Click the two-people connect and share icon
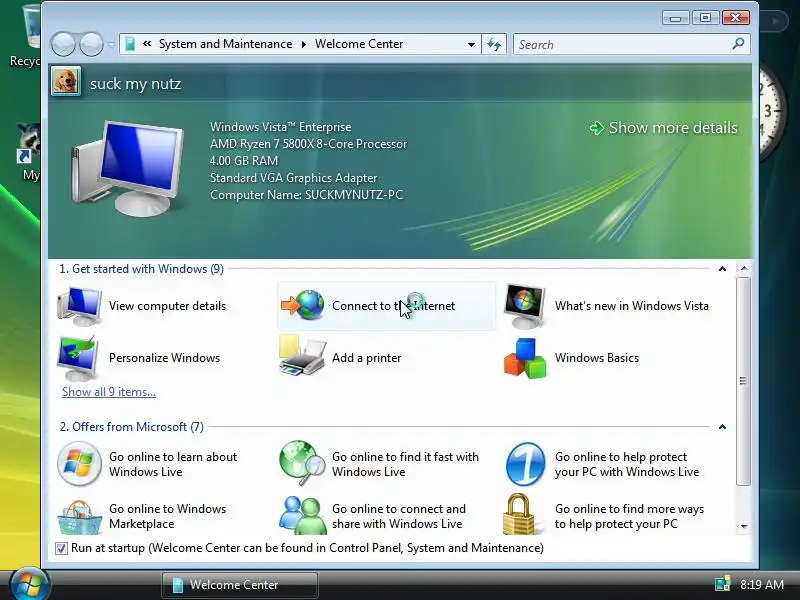Image resolution: width=800 pixels, height=600 pixels. click(x=303, y=515)
